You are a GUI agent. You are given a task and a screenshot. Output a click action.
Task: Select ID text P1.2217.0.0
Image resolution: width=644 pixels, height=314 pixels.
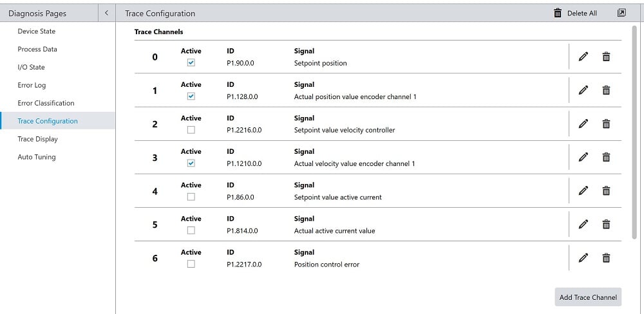pyautogui.click(x=244, y=264)
